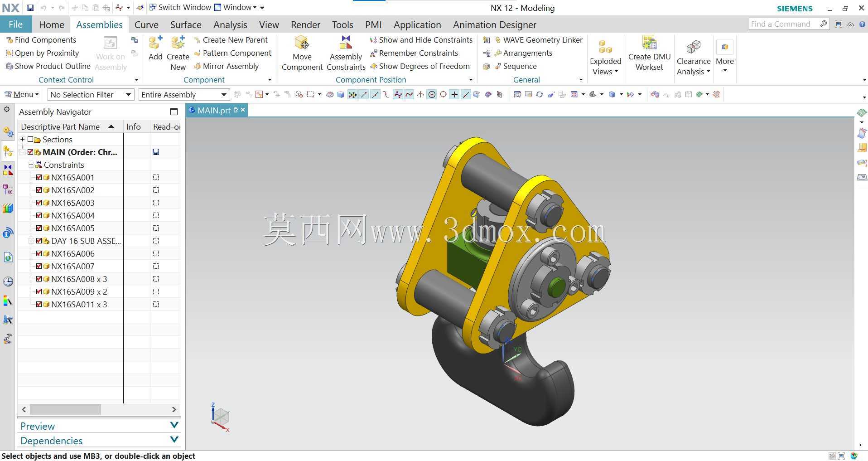Click Remember Constraints command
Image resolution: width=868 pixels, height=461 pixels.
click(x=414, y=53)
